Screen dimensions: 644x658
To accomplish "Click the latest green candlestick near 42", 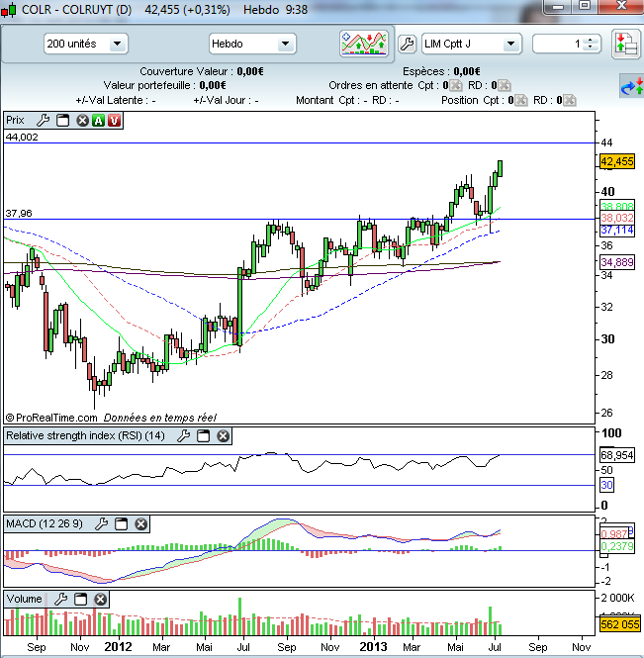I will (501, 168).
